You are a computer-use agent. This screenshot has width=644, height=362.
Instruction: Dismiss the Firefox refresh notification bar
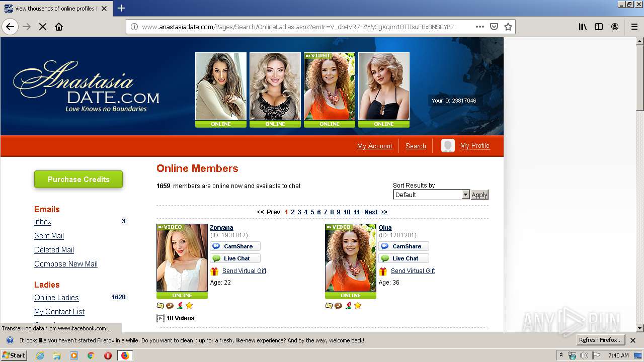(633, 340)
